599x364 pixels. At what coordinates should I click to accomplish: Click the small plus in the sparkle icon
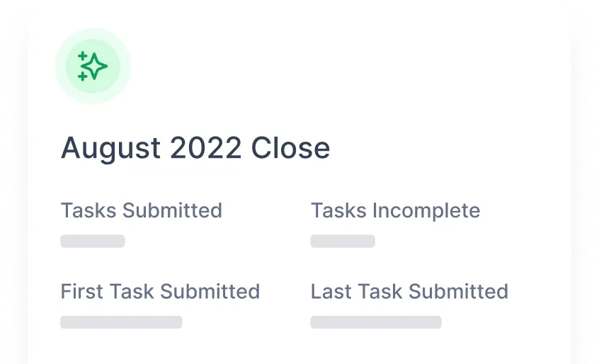coord(82,55)
